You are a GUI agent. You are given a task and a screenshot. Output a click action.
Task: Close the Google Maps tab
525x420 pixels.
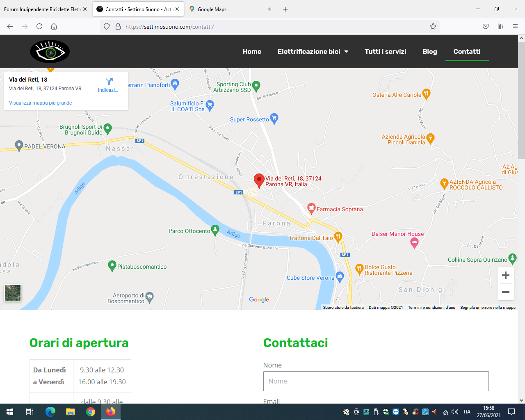click(269, 9)
